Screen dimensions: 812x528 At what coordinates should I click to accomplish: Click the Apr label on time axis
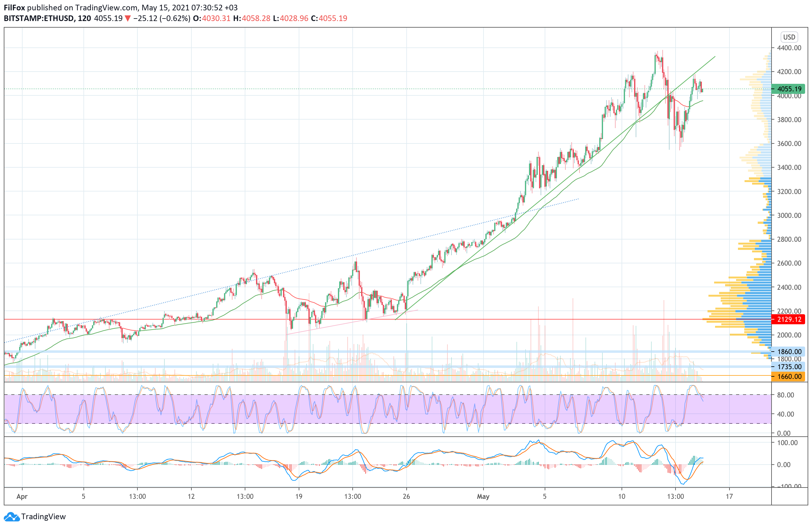pos(22,496)
